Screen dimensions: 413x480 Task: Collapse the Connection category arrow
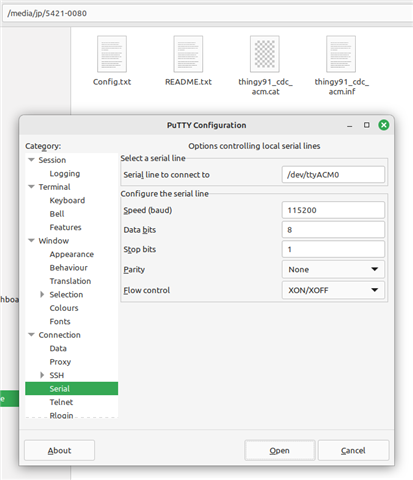tap(31, 335)
